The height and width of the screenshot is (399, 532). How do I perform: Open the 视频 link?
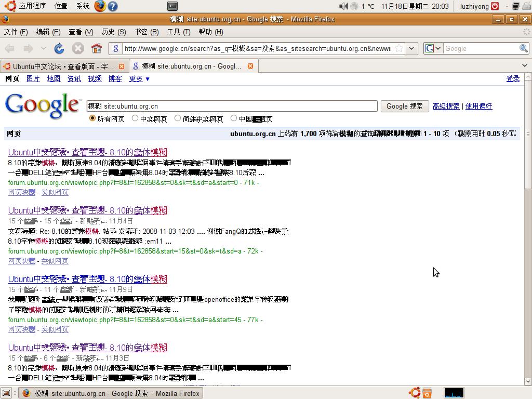[x=95, y=79]
